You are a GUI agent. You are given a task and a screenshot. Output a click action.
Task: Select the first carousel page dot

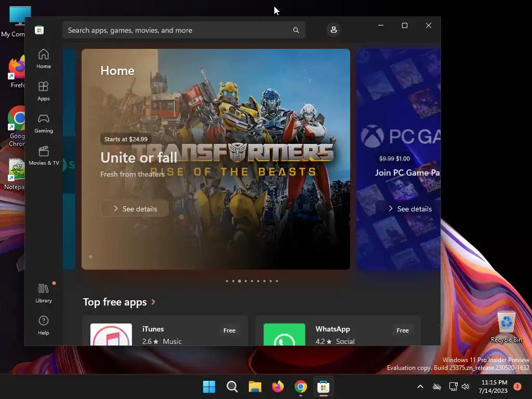pos(227,281)
